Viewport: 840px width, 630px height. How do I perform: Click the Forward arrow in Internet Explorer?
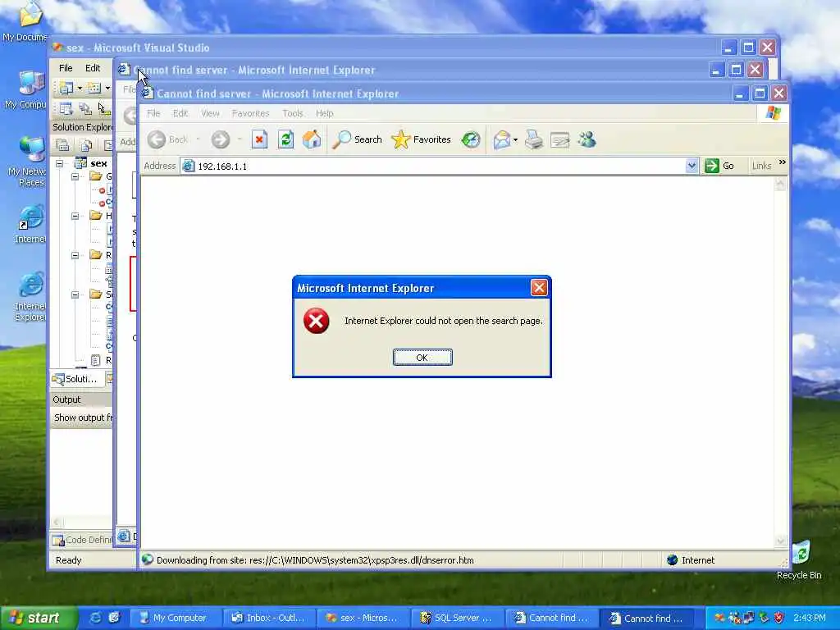220,139
